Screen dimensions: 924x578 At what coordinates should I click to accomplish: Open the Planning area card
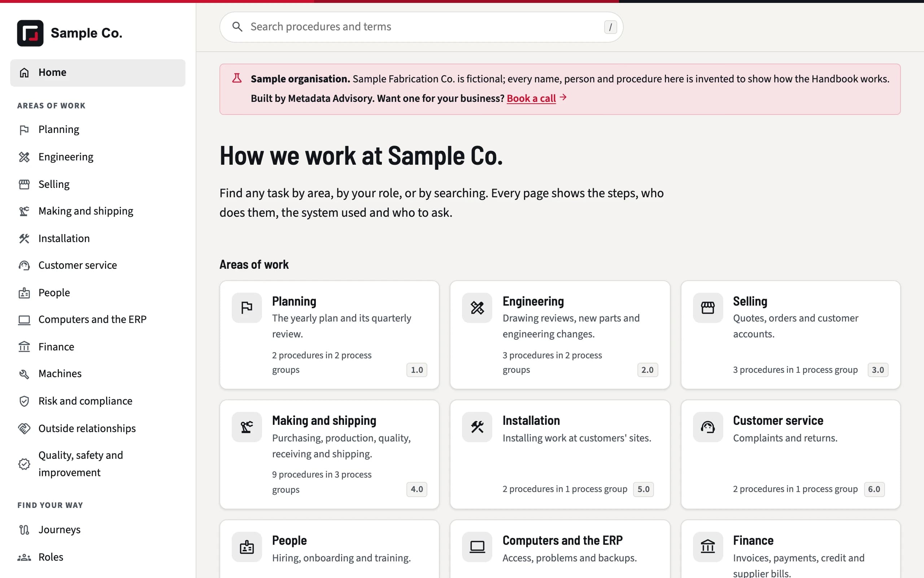(329, 335)
